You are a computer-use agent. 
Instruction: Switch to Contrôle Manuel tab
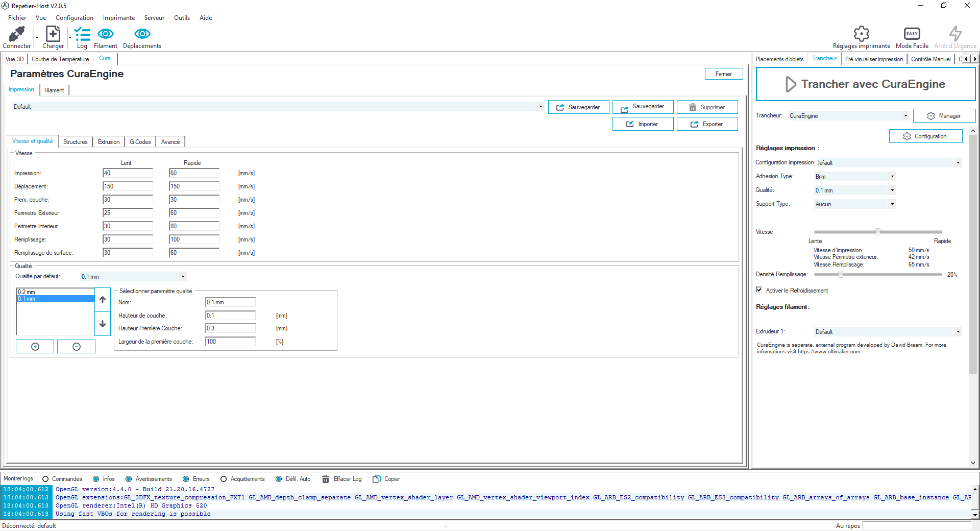pos(930,59)
